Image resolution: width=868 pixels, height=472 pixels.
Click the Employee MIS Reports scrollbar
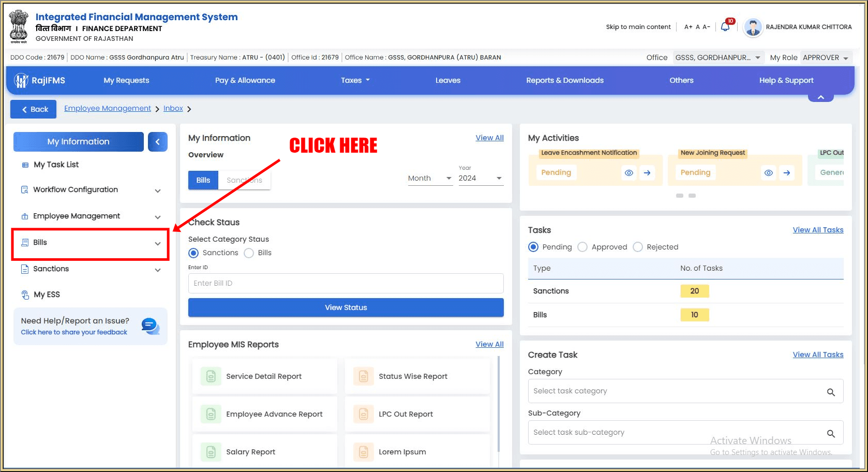499,404
